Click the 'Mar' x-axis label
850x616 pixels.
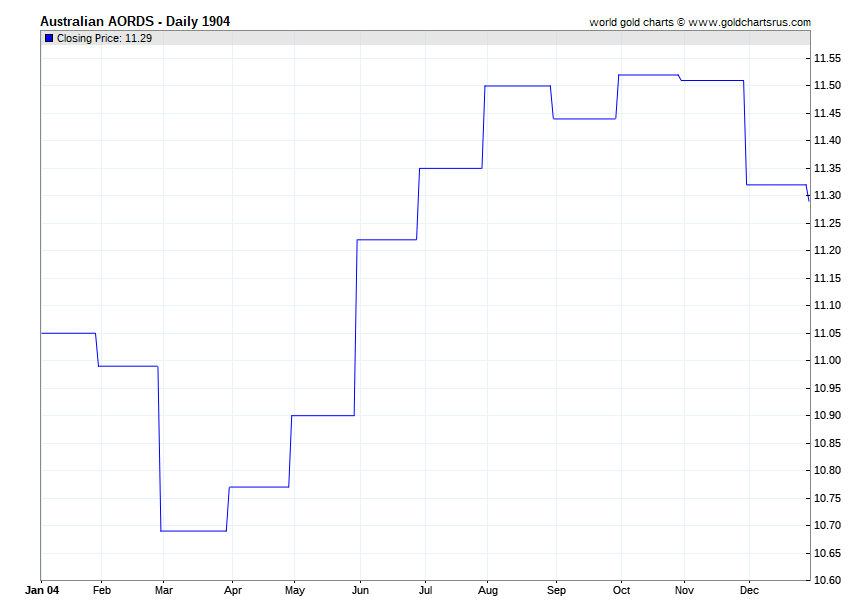(x=164, y=590)
